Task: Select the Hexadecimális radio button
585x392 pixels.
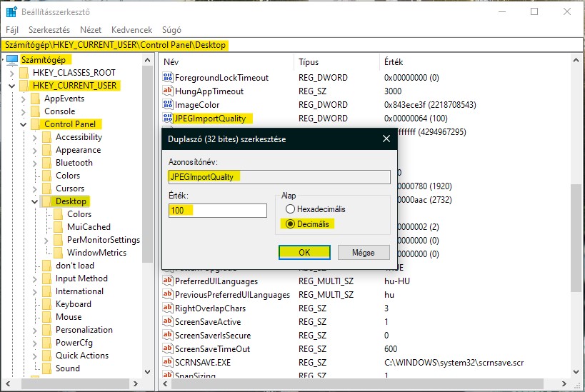Action: (290, 209)
